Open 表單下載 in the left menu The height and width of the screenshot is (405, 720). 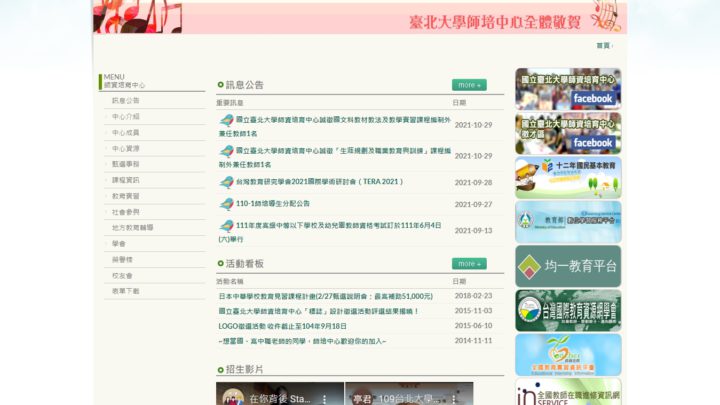126,290
